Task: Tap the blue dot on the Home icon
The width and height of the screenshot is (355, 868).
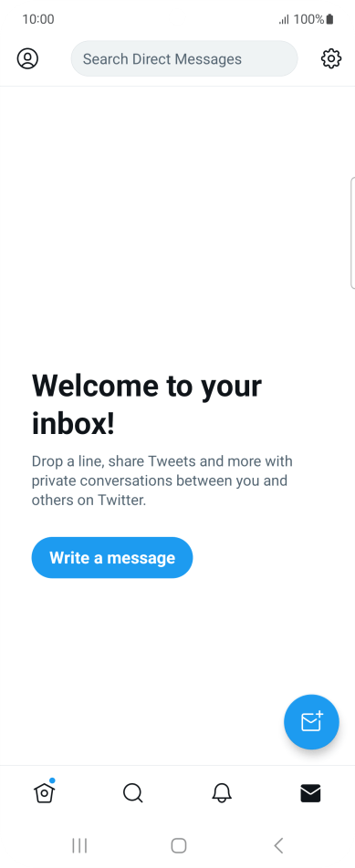Action: [x=52, y=780]
